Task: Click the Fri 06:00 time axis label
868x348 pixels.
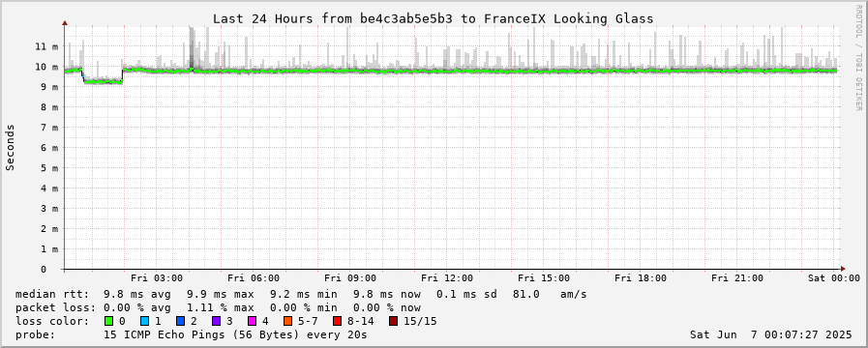Action: (x=254, y=277)
